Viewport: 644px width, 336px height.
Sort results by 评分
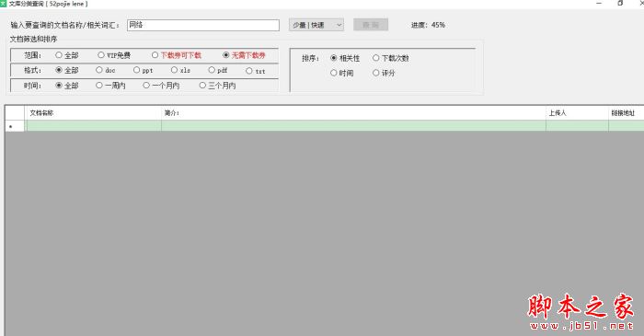tap(384, 73)
